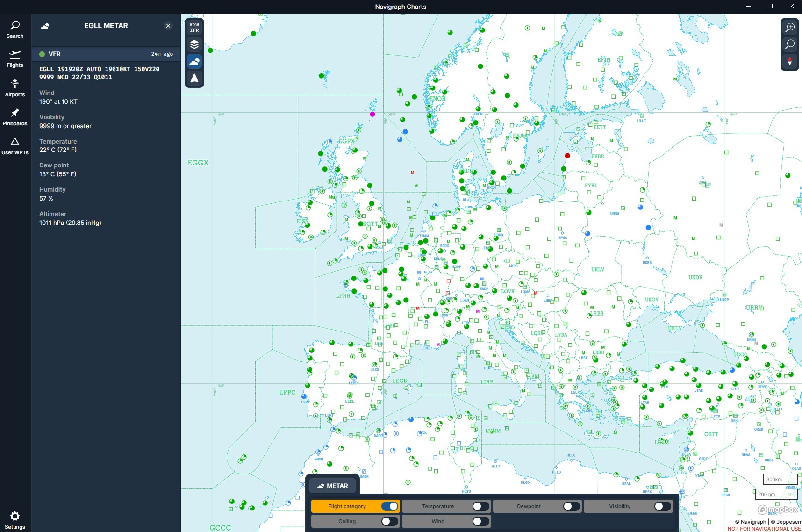Image resolution: width=802 pixels, height=532 pixels.
Task: Enable the Wind overlay toggle
Action: (x=480, y=521)
